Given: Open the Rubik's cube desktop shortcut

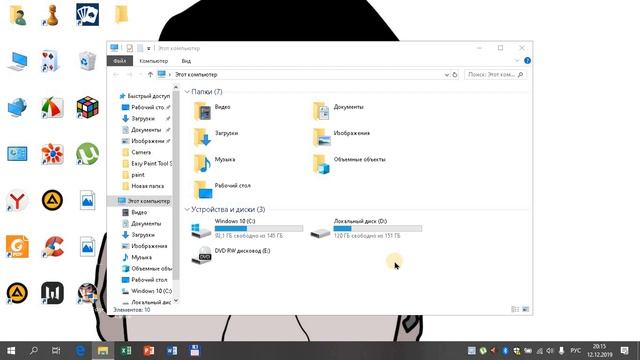Looking at the screenshot, I should pyautogui.click(x=87, y=108).
